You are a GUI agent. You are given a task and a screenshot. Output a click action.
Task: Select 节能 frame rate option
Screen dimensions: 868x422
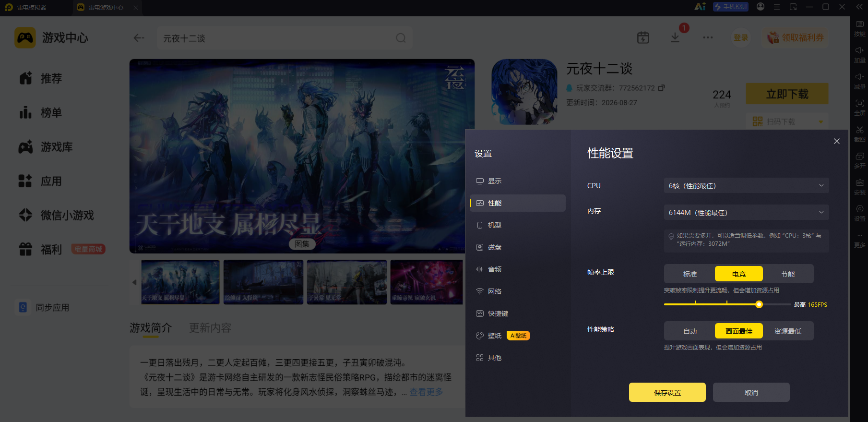(788, 274)
